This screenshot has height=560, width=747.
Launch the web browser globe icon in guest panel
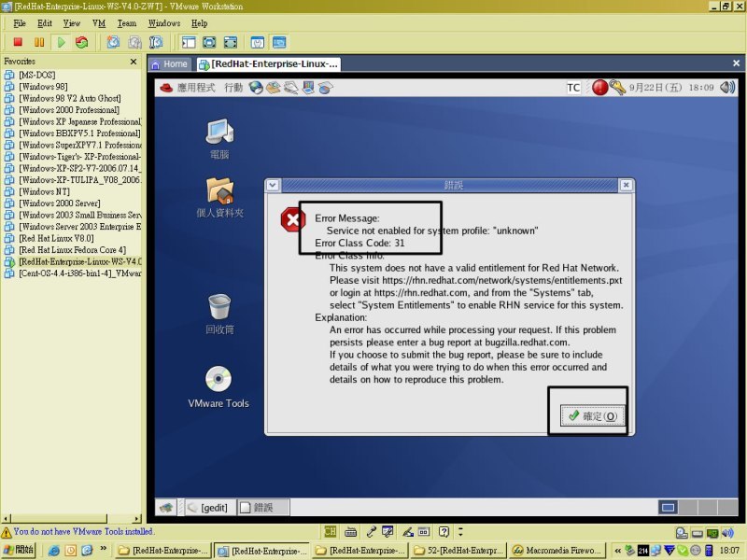(256, 88)
